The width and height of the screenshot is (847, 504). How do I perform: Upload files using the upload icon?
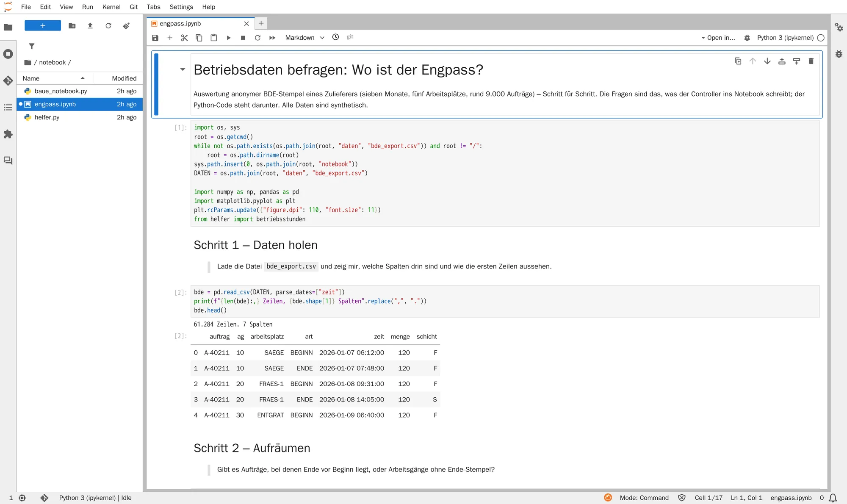[90, 26]
